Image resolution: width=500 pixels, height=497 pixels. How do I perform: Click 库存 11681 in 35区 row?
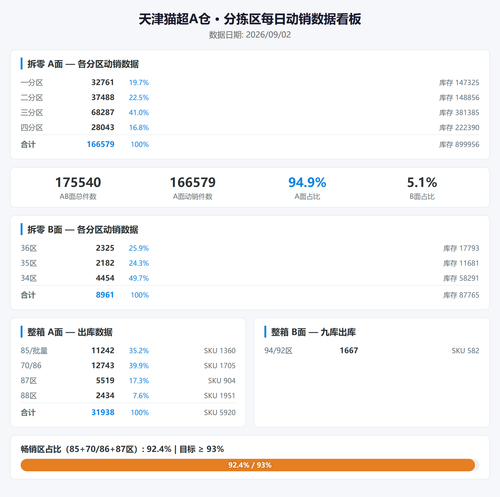click(461, 263)
